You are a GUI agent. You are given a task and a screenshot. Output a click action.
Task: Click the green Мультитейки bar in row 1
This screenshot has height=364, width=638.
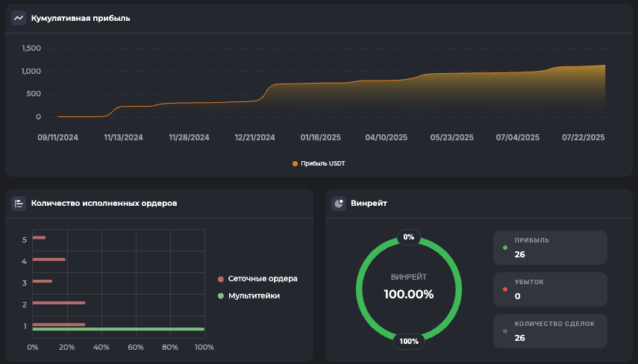pos(118,329)
